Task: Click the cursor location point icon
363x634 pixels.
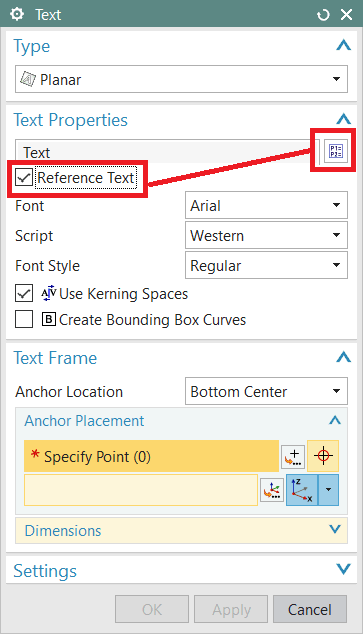Action: pos(323,456)
